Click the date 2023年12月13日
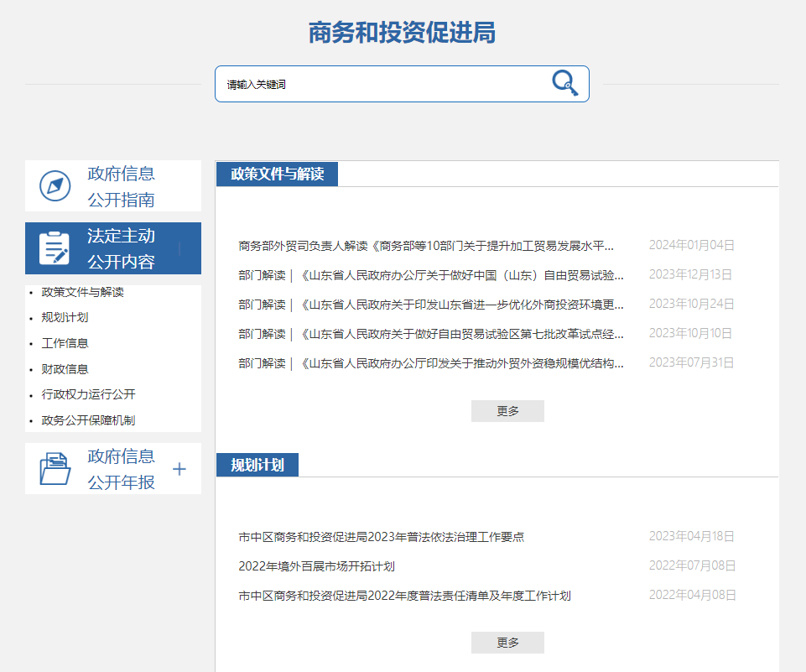 click(690, 274)
